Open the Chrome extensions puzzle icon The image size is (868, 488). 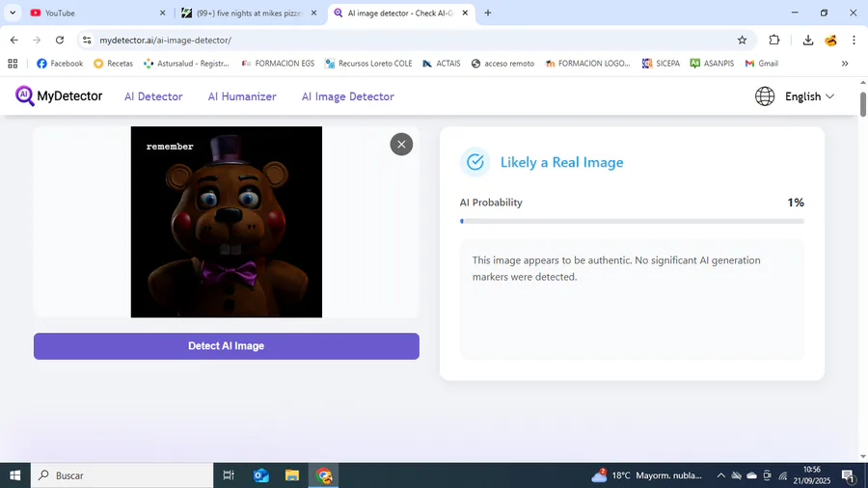pyautogui.click(x=773, y=40)
